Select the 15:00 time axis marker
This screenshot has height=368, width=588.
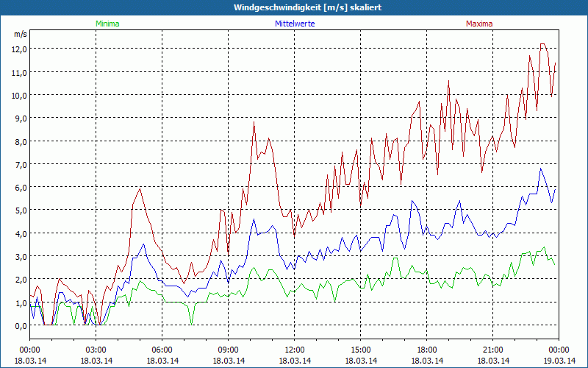(x=361, y=350)
